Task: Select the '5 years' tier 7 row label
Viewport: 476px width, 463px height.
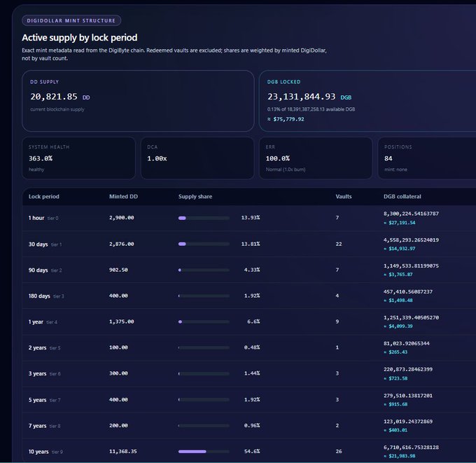Action: (37, 400)
